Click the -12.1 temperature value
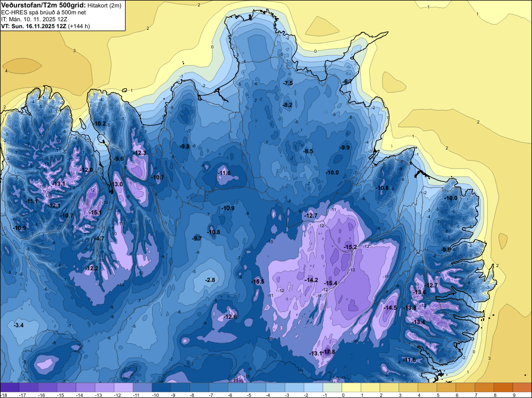Image resolution: width=532 pixels, height=398 pixels. tap(54, 205)
